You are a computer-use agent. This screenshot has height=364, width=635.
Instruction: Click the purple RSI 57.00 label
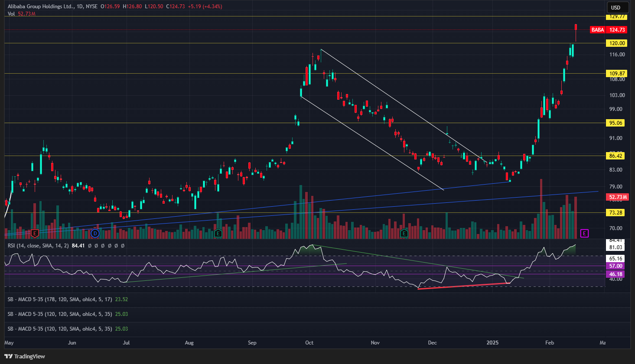(615, 266)
